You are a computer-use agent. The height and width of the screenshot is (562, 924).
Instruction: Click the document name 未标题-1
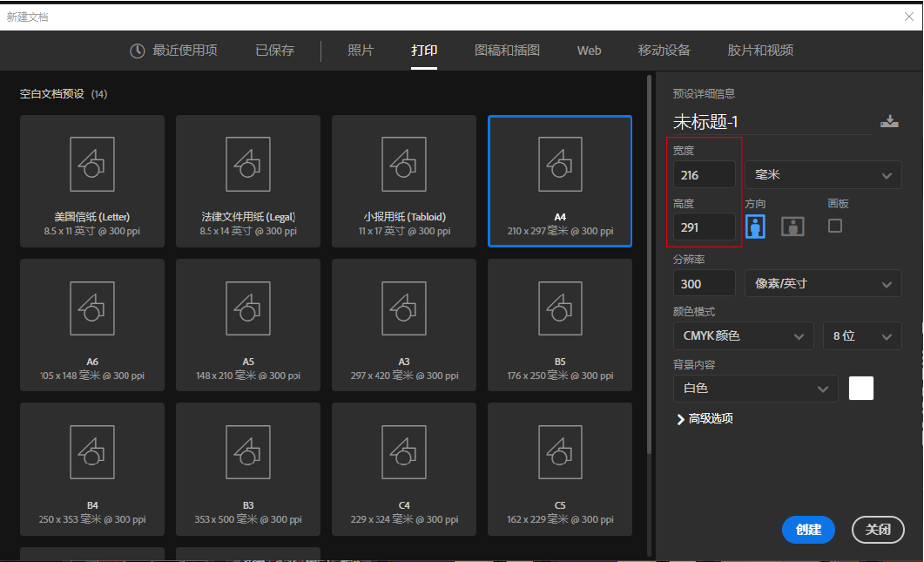click(x=705, y=122)
